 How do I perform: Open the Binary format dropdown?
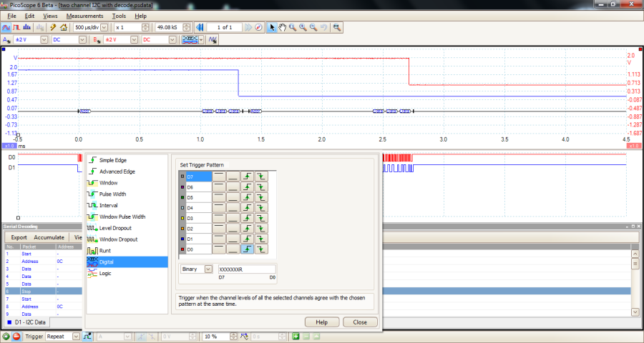pyautogui.click(x=209, y=269)
